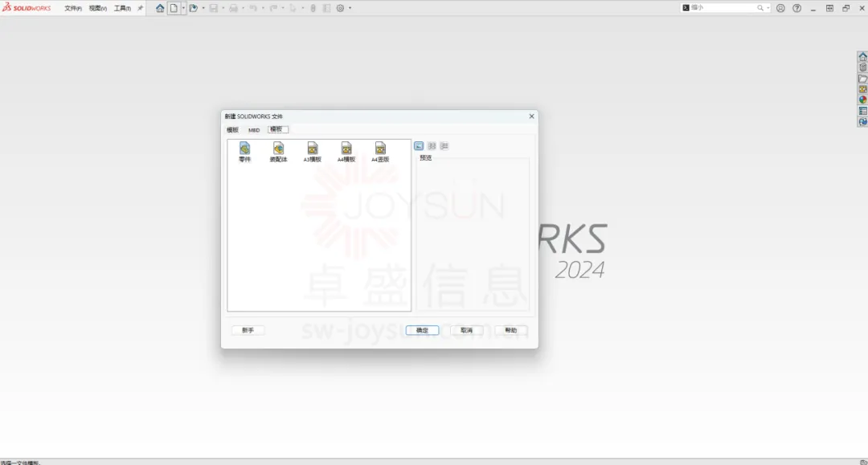Image resolution: width=868 pixels, height=465 pixels.
Task: Switch dialog to list details view
Action: 444,146
